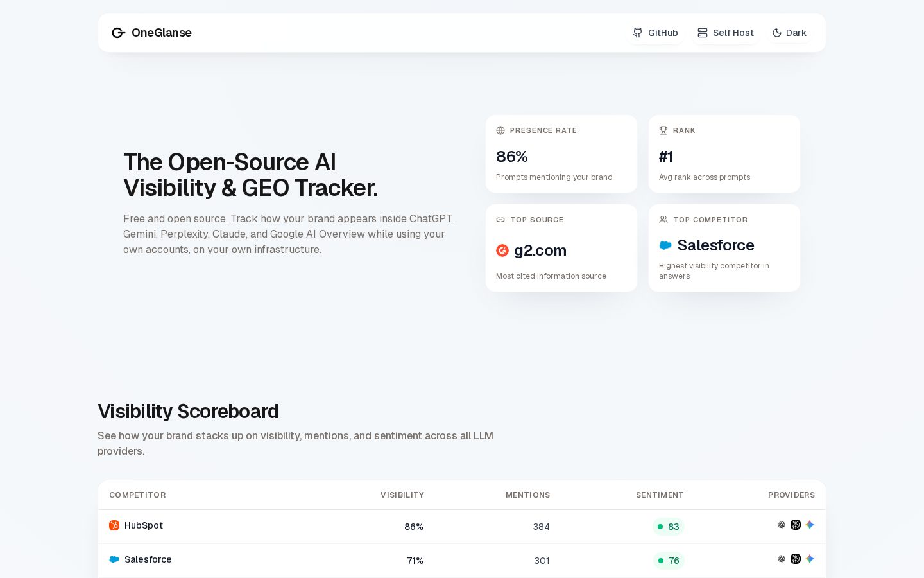The image size is (924, 578).
Task: Click 'Highest visibility competitor in answers' caption
Action: tap(714, 271)
